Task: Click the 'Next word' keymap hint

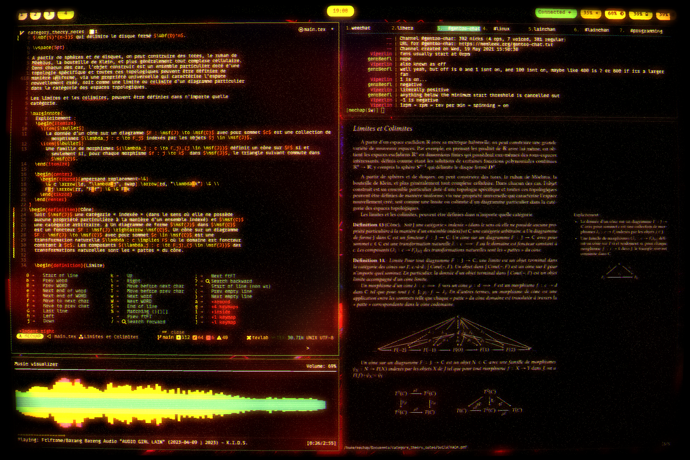Action: [139, 296]
